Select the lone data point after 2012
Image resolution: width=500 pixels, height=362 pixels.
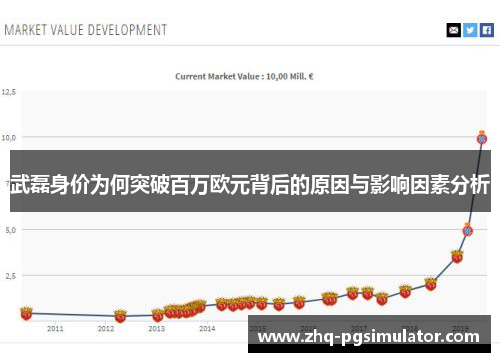120,316
